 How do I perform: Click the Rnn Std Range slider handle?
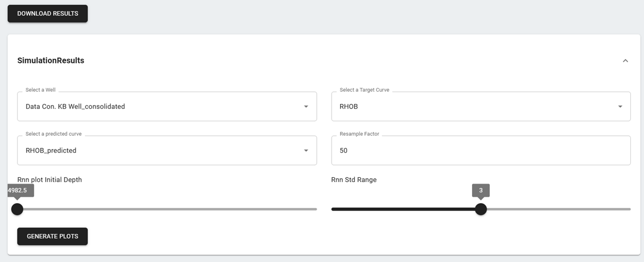(x=481, y=209)
